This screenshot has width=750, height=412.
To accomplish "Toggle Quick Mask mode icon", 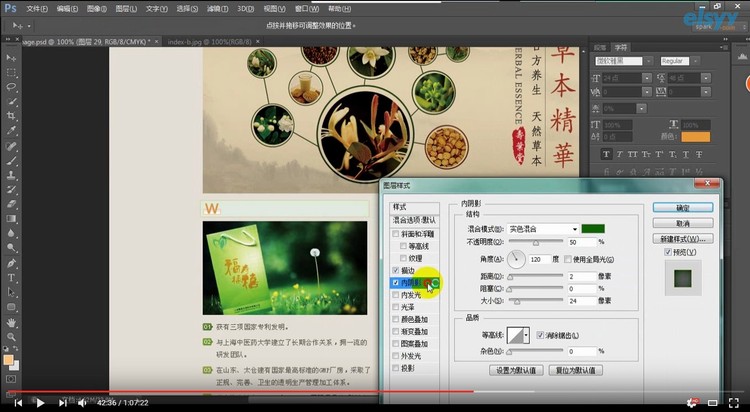I will click(x=11, y=379).
